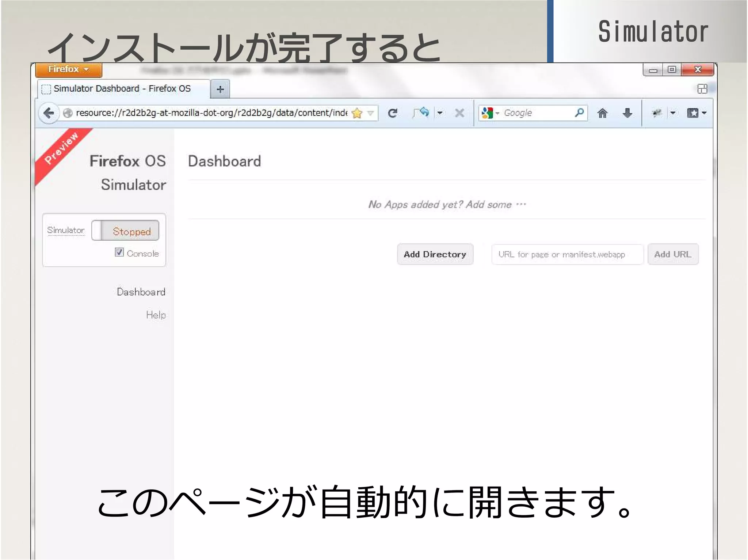The height and width of the screenshot is (560, 748).
Task: Minimize the Firefox window
Action: click(653, 70)
